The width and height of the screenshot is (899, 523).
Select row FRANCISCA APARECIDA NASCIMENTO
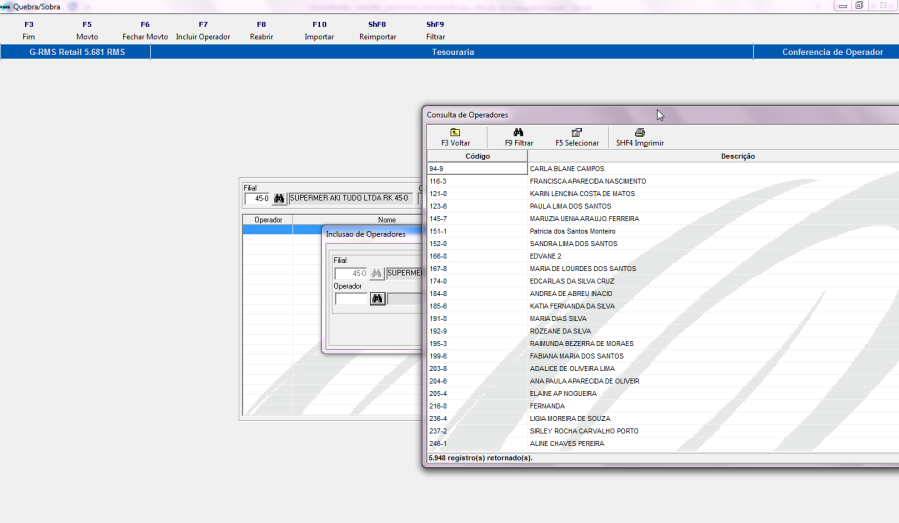coord(663,181)
